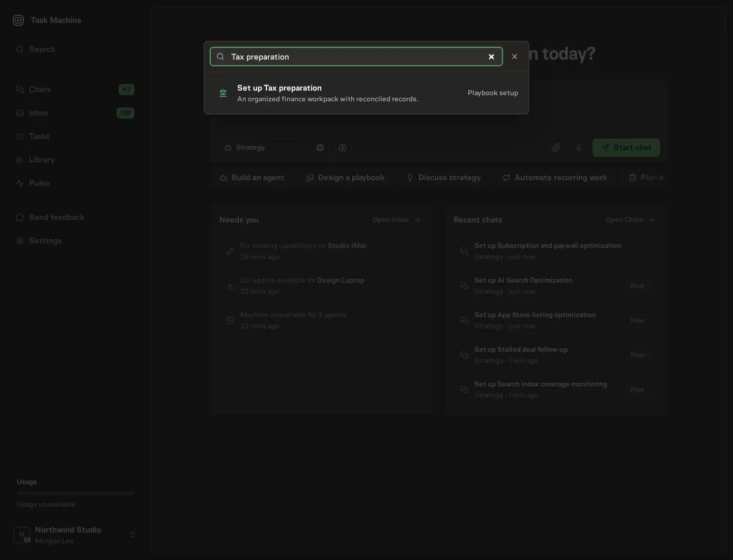The image size is (733, 560).
Task: Show more suggestions with the Plan chevron
Action: 661,178
